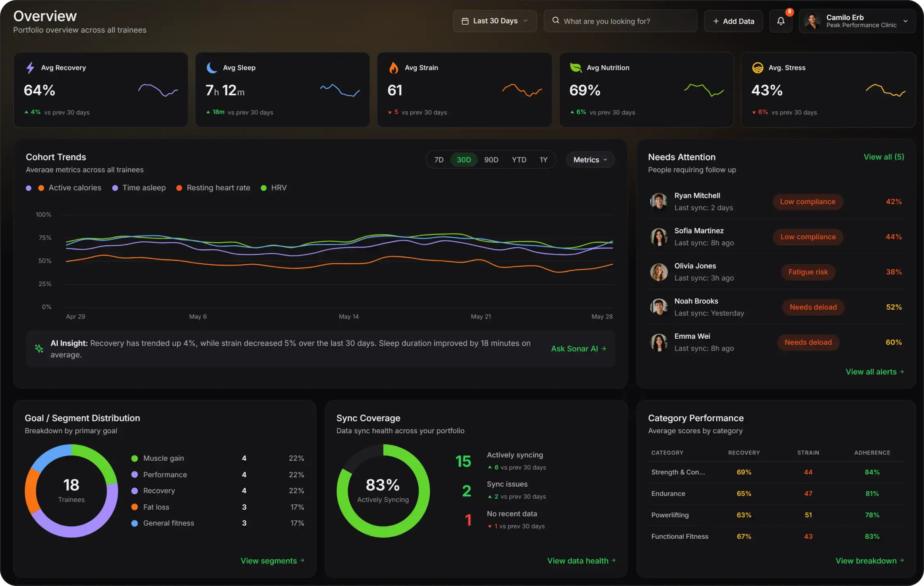924x586 pixels.
Task: Select the 7D time range tab
Action: (x=439, y=160)
